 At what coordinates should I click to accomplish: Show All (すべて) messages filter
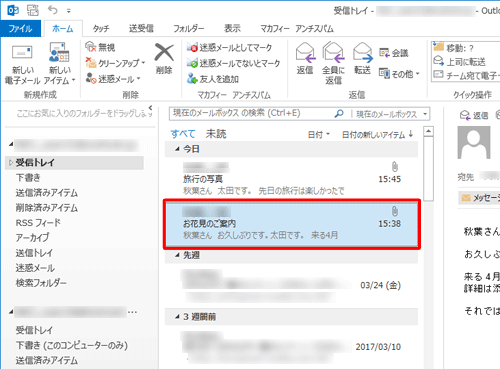[183, 134]
